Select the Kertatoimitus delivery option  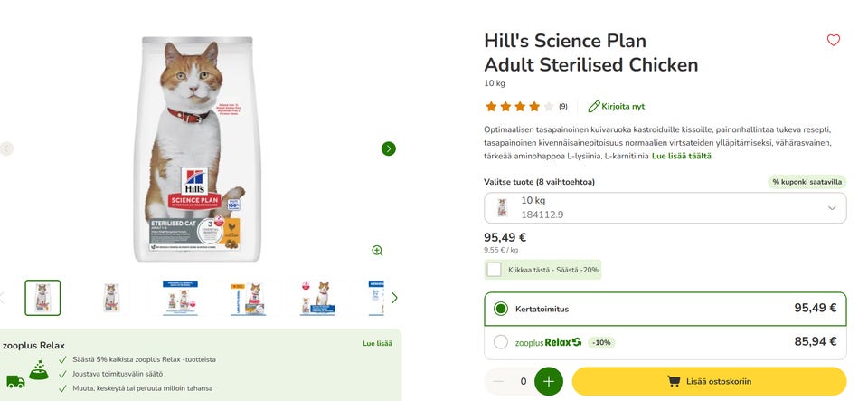pos(501,309)
